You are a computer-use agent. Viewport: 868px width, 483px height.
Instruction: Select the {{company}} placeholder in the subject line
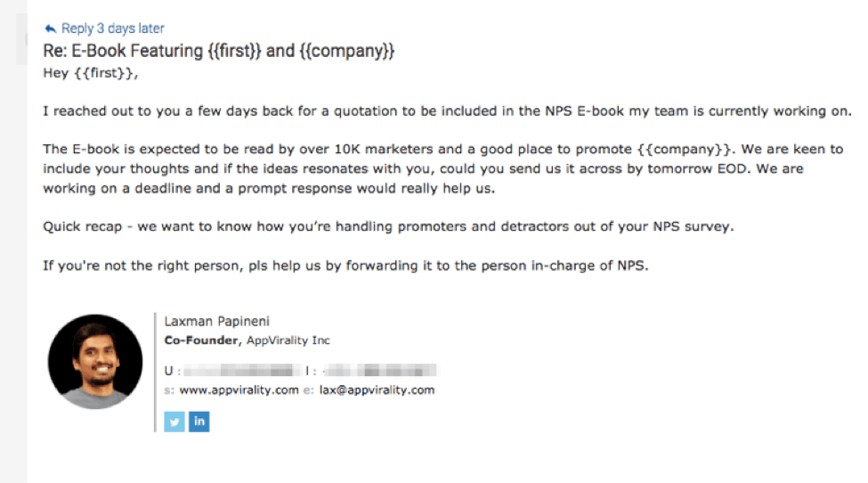click(x=345, y=51)
